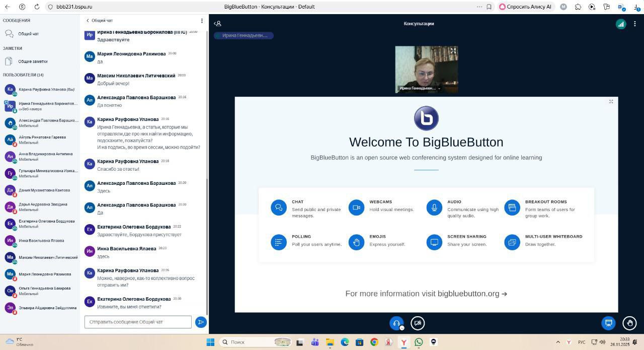Open the three-dot options menu in the conference header
644x350 pixels.
pos(635,24)
